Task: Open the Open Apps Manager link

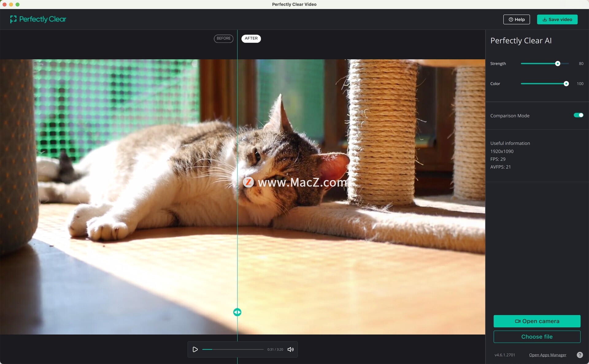Action: tap(548, 355)
